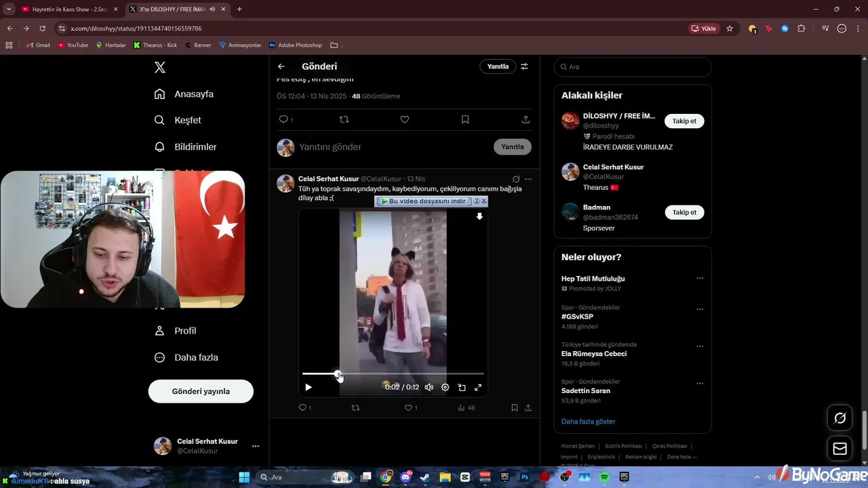Image resolution: width=868 pixels, height=488 pixels.
Task: Open Keşfet in the sidebar
Action: (x=178, y=120)
